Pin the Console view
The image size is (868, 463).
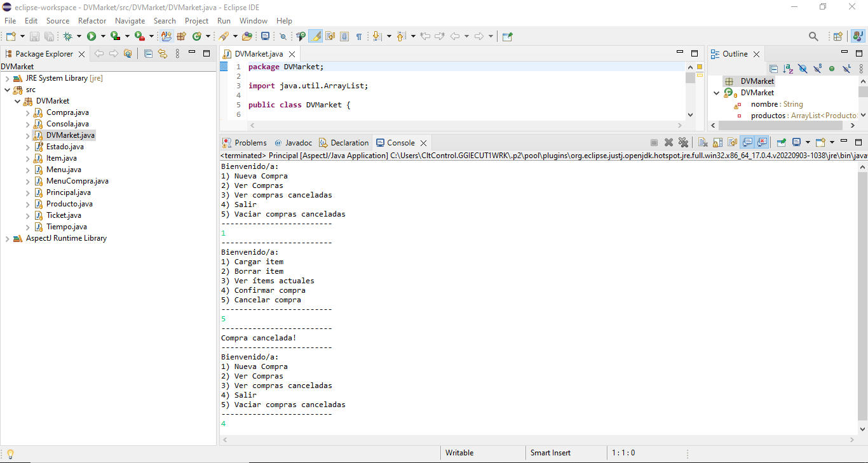point(782,142)
